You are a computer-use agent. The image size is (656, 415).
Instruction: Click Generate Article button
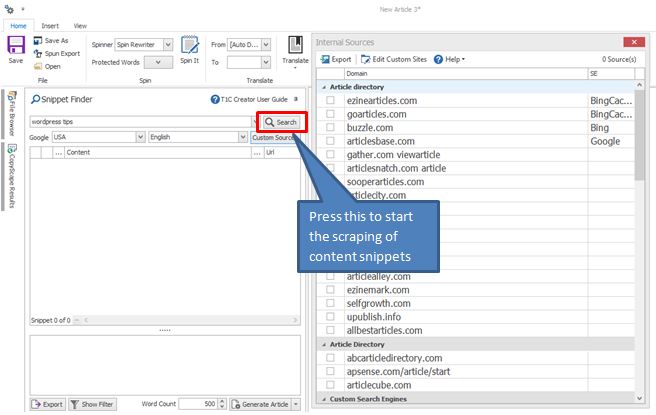click(x=260, y=404)
